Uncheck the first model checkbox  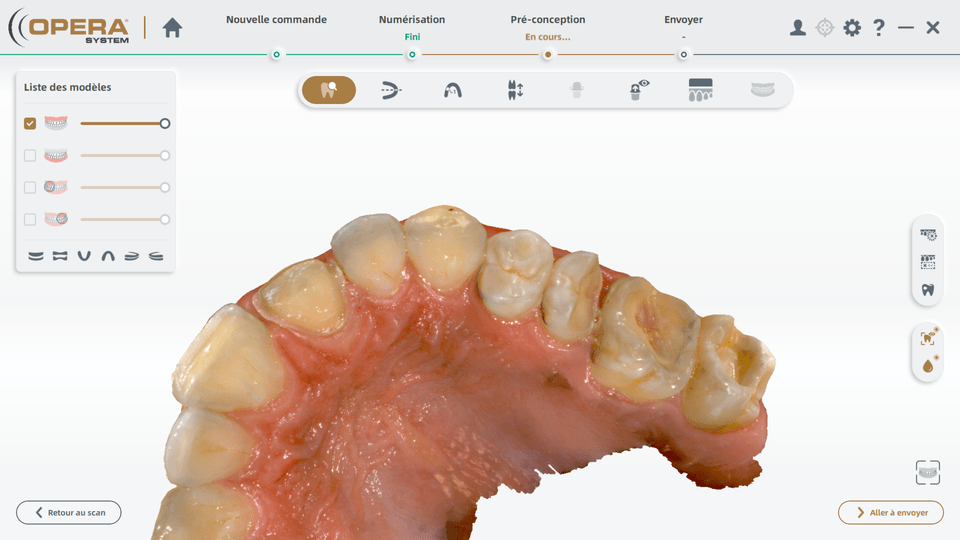coord(30,124)
